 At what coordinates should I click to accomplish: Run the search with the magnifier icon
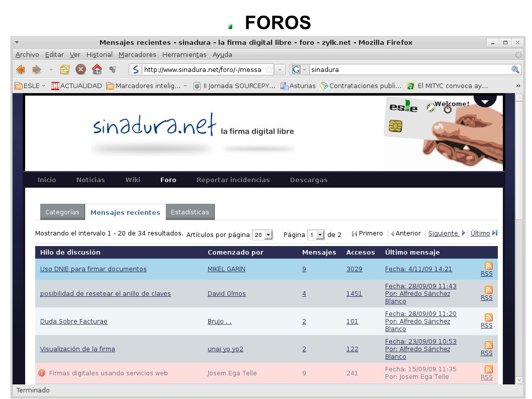click(x=515, y=69)
